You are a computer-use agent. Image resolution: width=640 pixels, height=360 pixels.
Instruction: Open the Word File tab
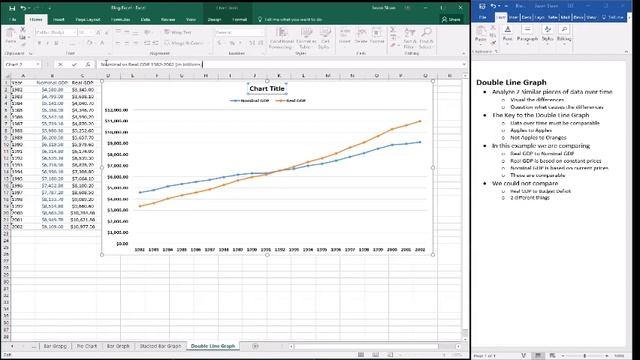(482, 18)
